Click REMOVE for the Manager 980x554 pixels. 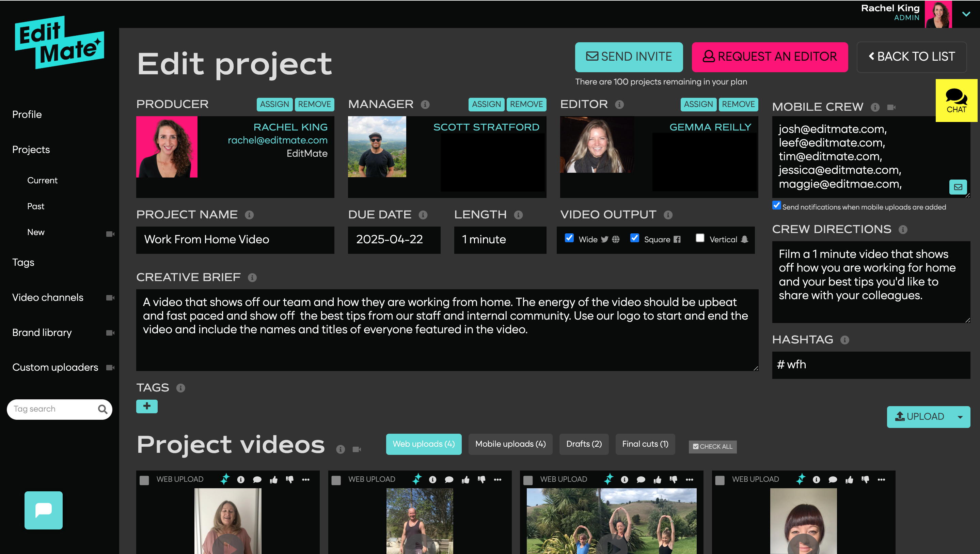click(x=526, y=104)
